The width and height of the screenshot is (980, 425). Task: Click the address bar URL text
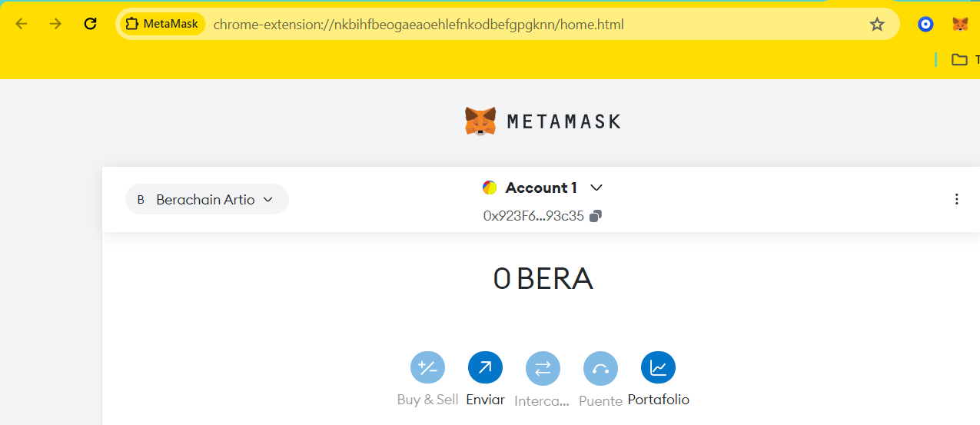418,24
